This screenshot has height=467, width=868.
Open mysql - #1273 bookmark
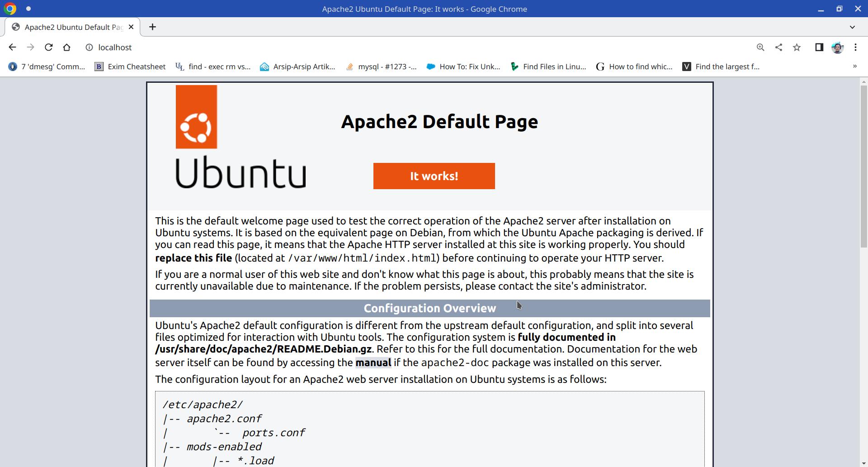click(x=381, y=67)
